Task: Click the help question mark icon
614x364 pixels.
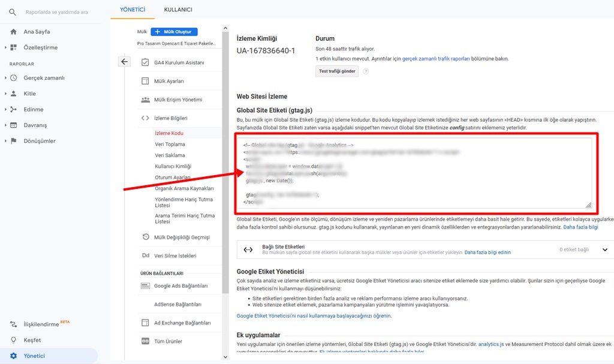Action: point(366,71)
